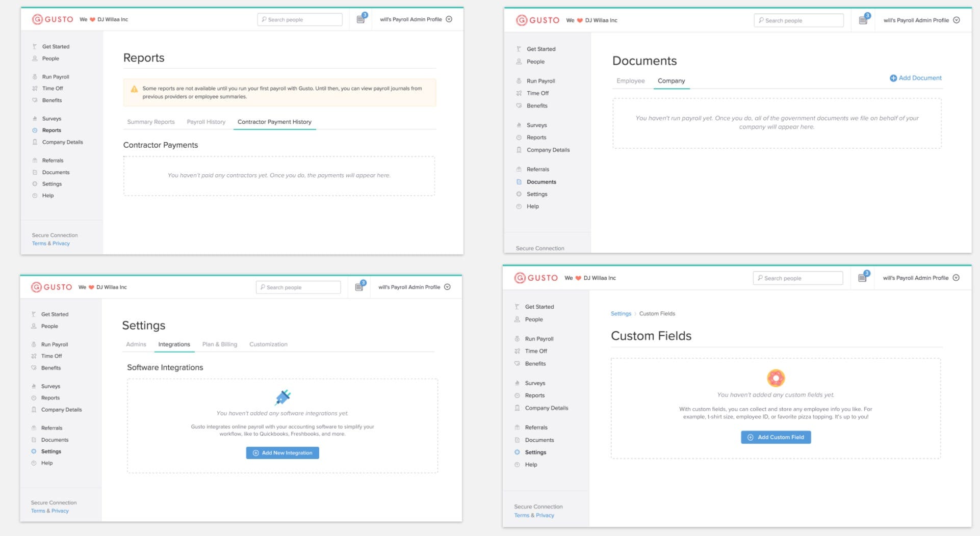Click the Gusto logo on the Documents page
The width and height of the screenshot is (980, 536).
tap(537, 20)
